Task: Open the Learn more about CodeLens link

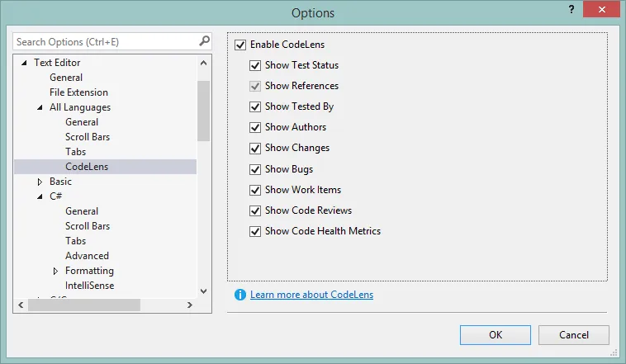Action: click(x=311, y=295)
